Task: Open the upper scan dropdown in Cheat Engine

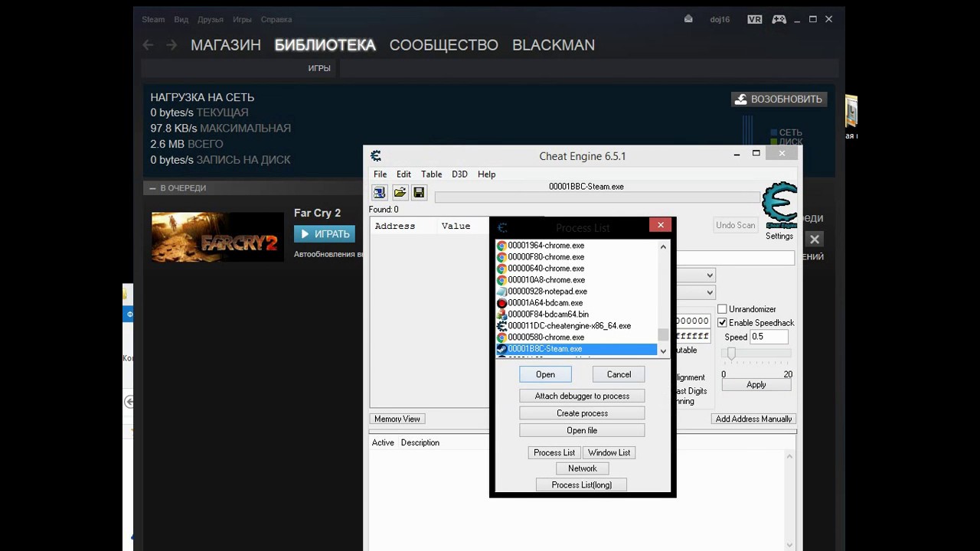Action: (x=710, y=275)
